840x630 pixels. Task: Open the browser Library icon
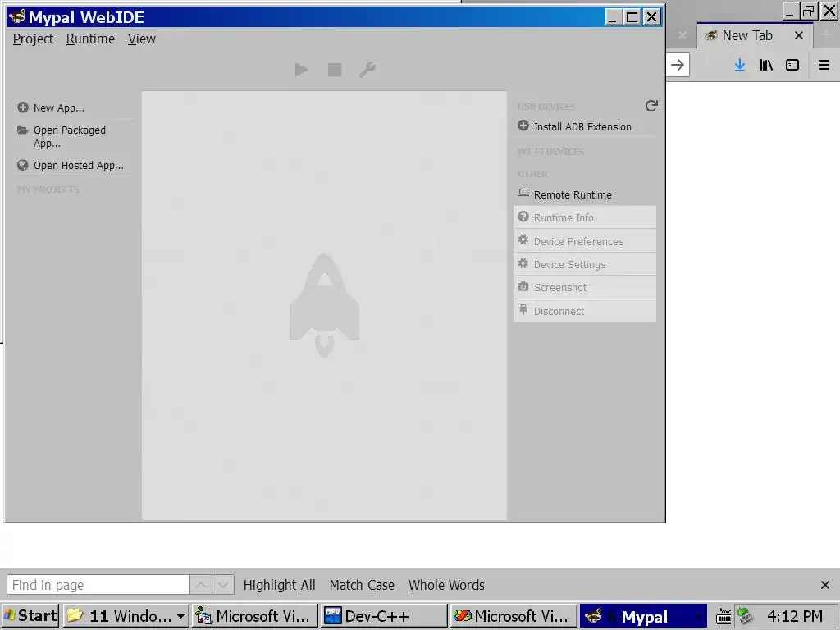pyautogui.click(x=766, y=65)
